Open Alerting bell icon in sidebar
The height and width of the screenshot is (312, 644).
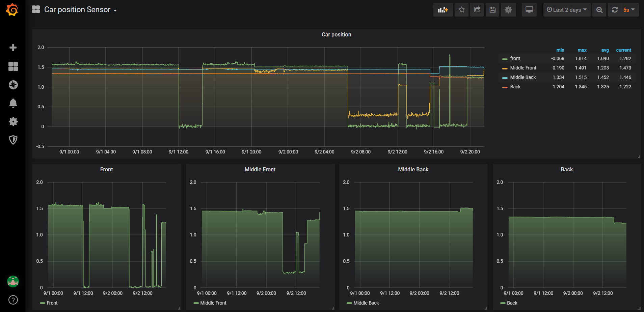[13, 103]
